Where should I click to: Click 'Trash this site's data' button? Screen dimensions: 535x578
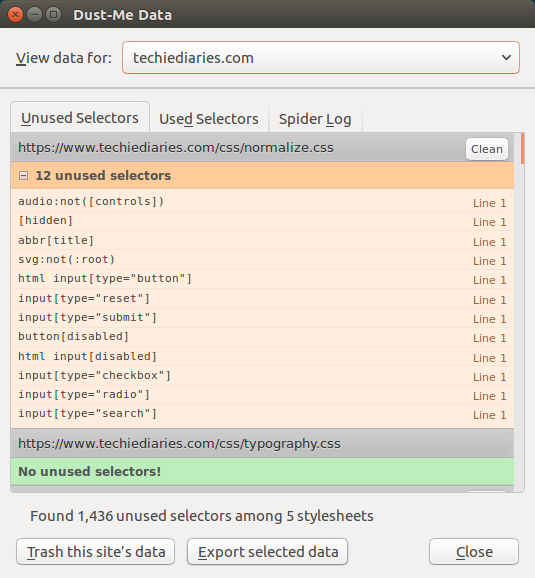(95, 551)
